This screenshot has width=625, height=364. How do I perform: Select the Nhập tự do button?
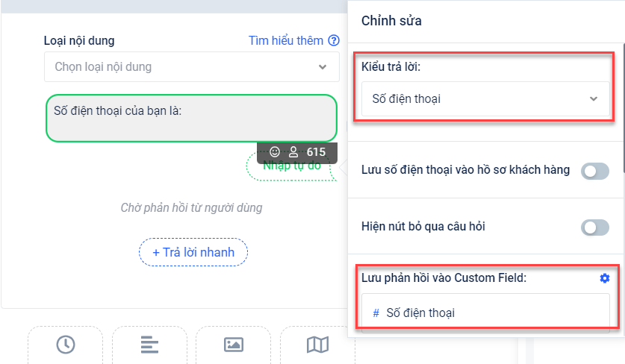(291, 167)
